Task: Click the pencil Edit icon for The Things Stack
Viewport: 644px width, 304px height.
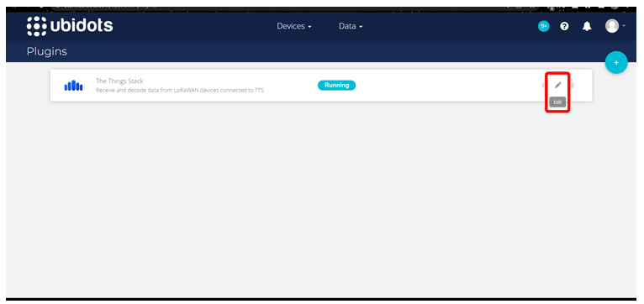Action: point(557,85)
